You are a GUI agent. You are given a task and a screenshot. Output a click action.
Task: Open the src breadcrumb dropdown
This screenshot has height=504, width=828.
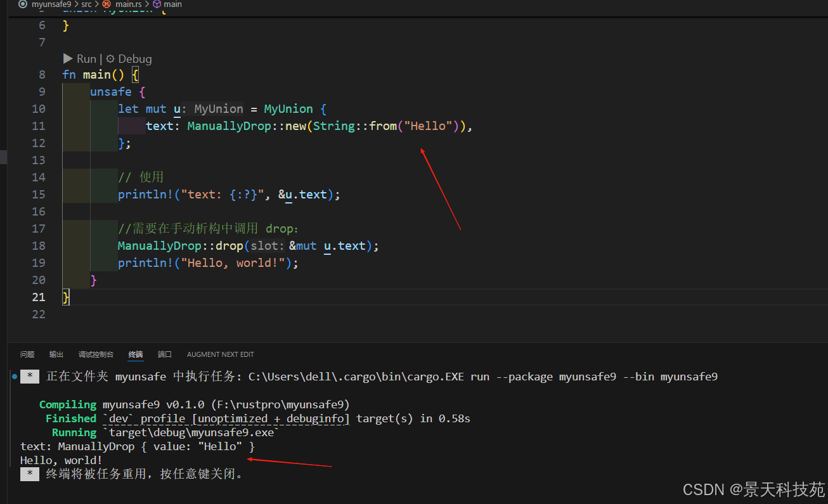(x=86, y=4)
